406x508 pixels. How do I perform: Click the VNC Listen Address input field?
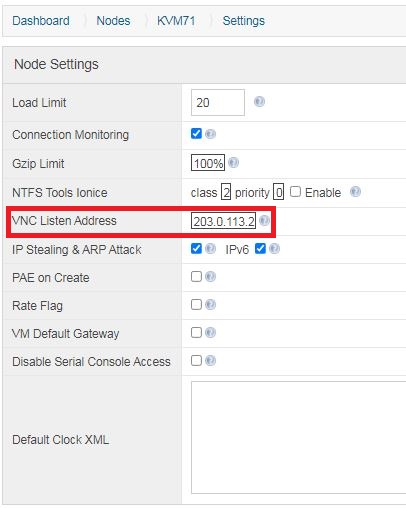point(223,221)
